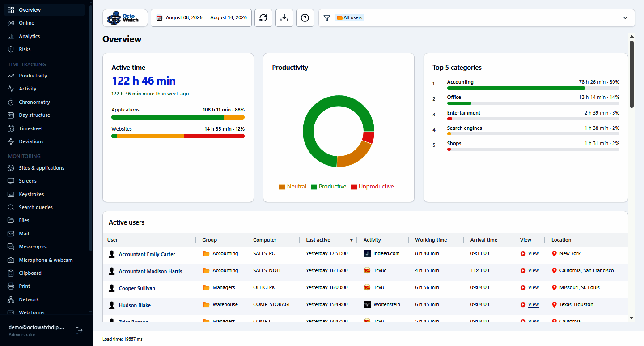Toggle the Neutral legend item
Screen dimensions: 644x346
[x=292, y=187]
